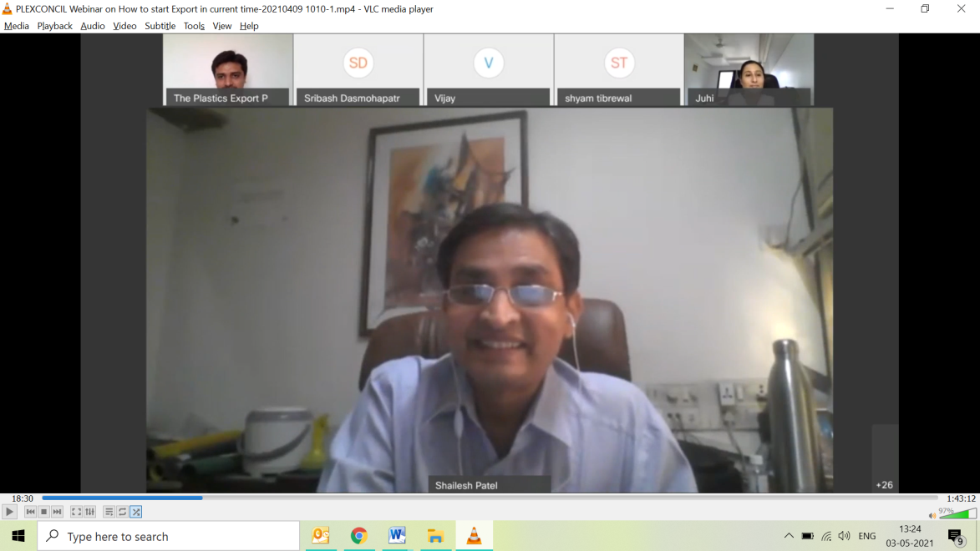Open extended settings equalizer icon
980x551 pixels.
pos(90,512)
